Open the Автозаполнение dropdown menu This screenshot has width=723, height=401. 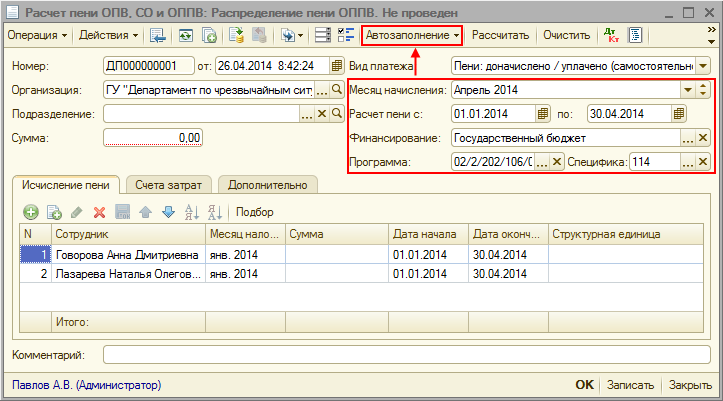(x=411, y=35)
